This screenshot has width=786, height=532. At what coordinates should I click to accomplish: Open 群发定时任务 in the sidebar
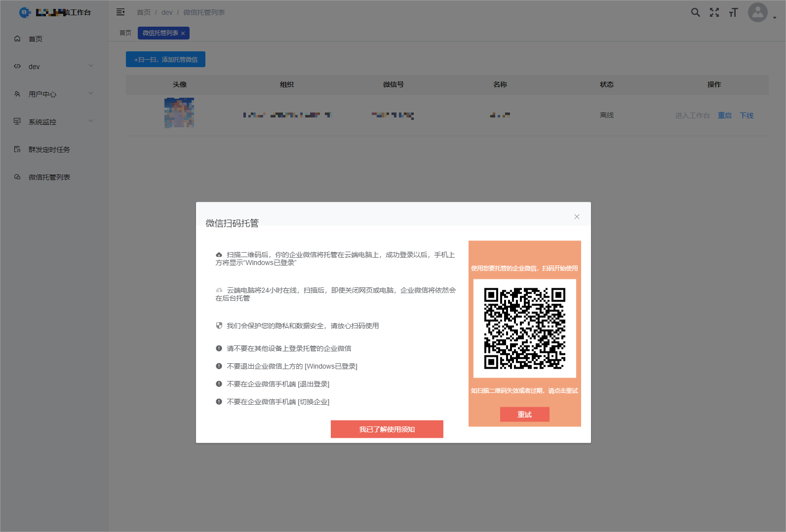(49, 150)
